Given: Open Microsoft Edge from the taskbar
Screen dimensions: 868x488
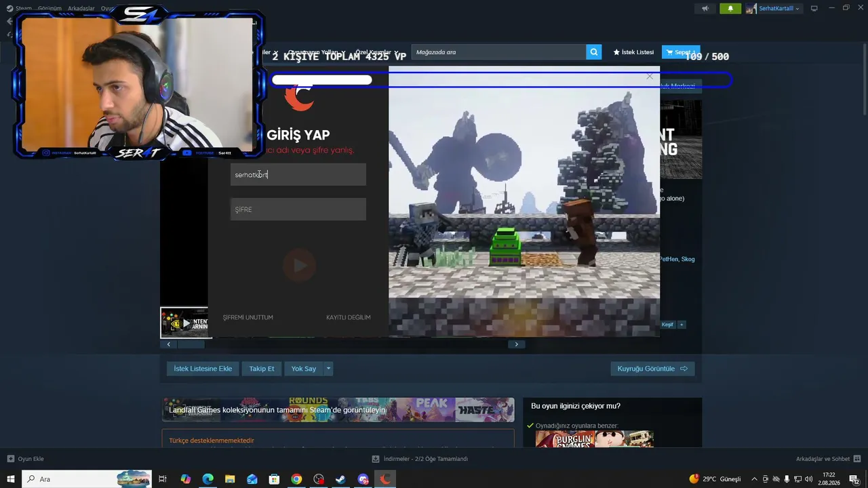Looking at the screenshot, I should pyautogui.click(x=208, y=479).
